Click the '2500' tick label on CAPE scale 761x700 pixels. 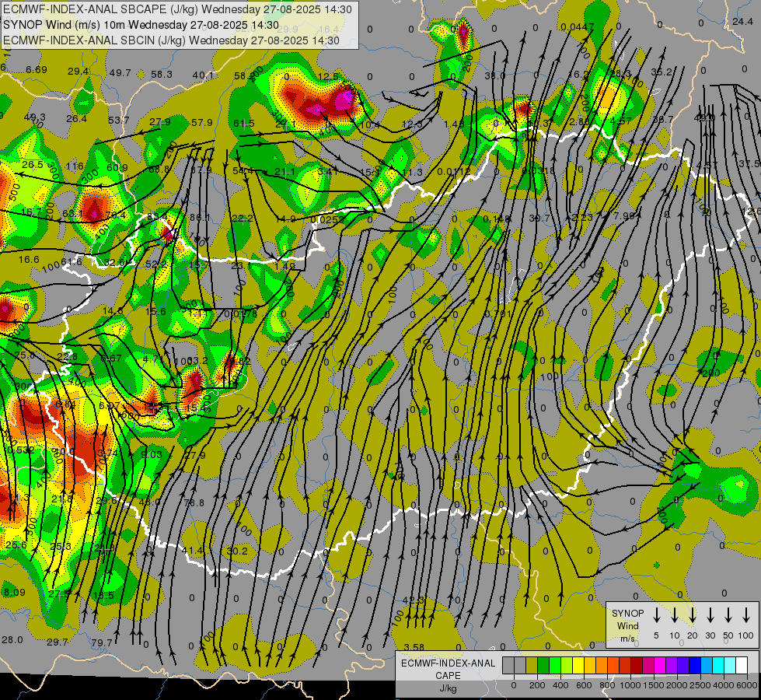[700, 685]
